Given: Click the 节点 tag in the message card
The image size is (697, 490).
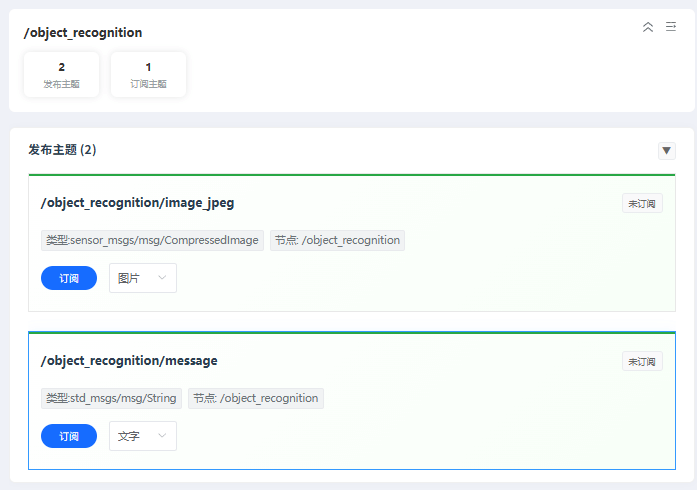Looking at the screenshot, I should 255,398.
